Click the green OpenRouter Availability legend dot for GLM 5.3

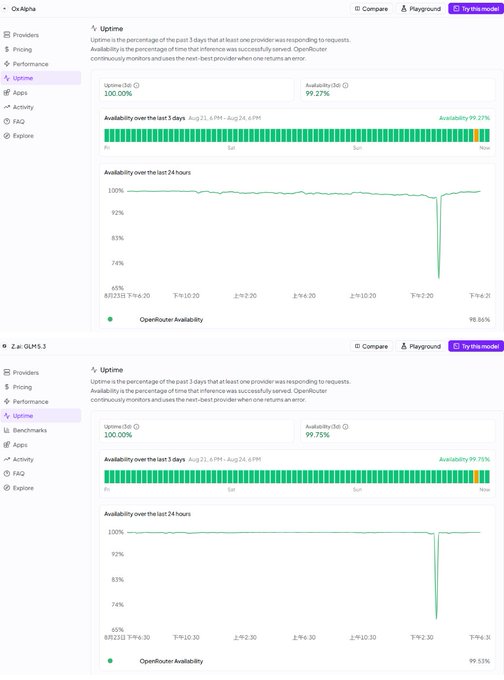point(110,661)
